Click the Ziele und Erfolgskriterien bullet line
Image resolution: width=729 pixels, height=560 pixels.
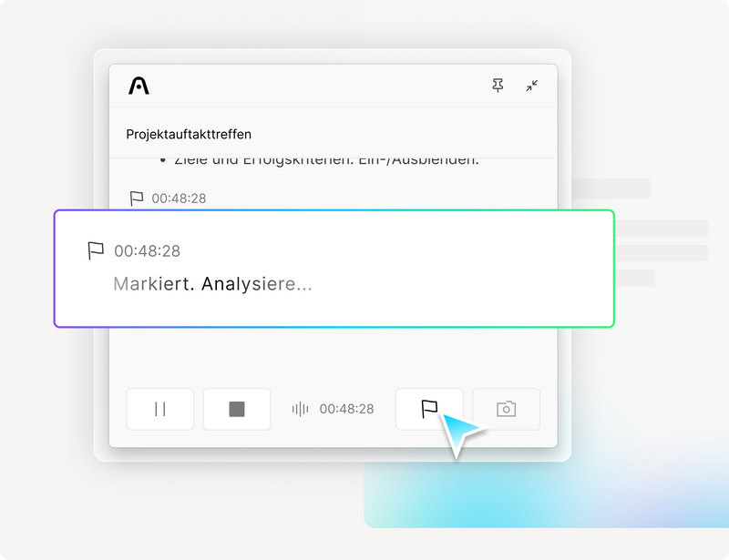[320, 161]
